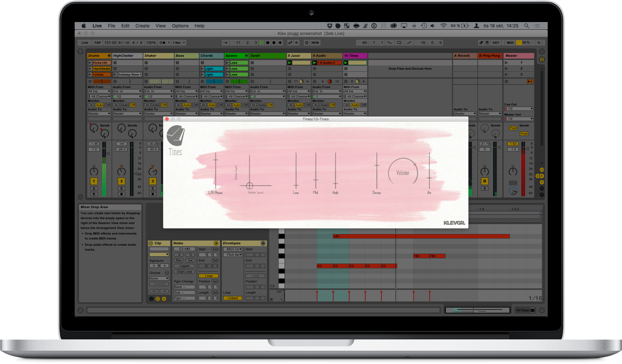This screenshot has height=364, width=622.
Task: Open Dropbox icon in menu bar
Action: [x=329, y=26]
